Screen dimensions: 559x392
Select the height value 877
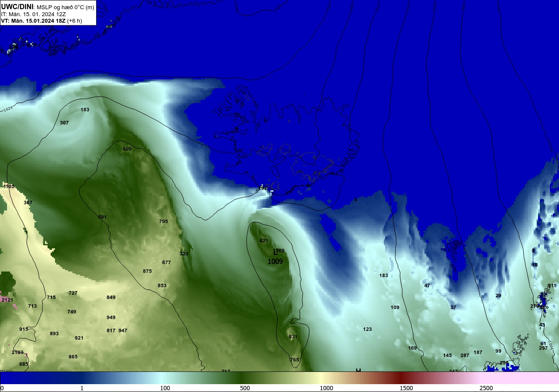point(166,262)
